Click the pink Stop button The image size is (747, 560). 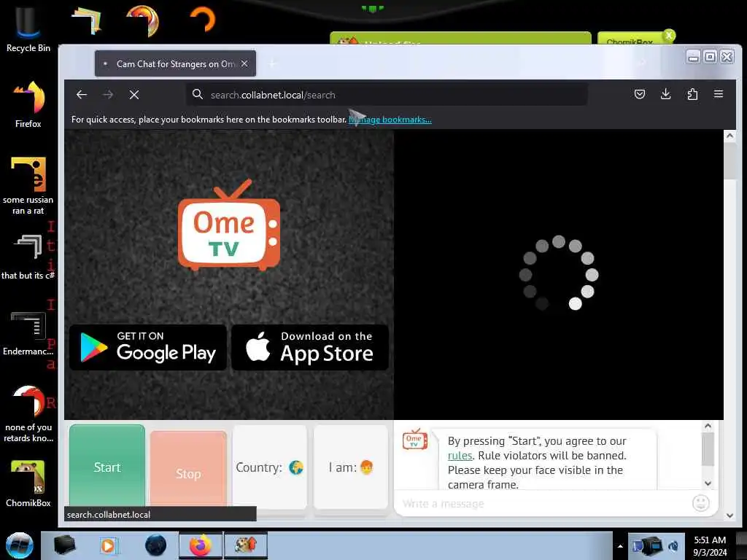click(188, 469)
